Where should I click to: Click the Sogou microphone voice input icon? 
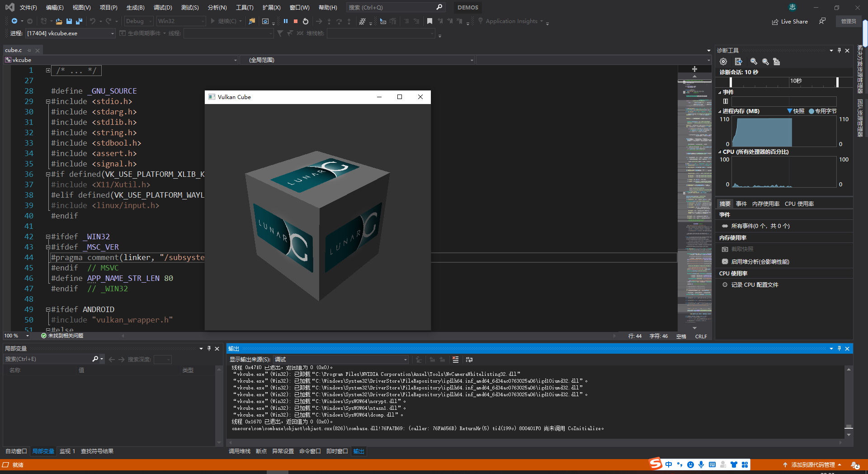[701, 465]
